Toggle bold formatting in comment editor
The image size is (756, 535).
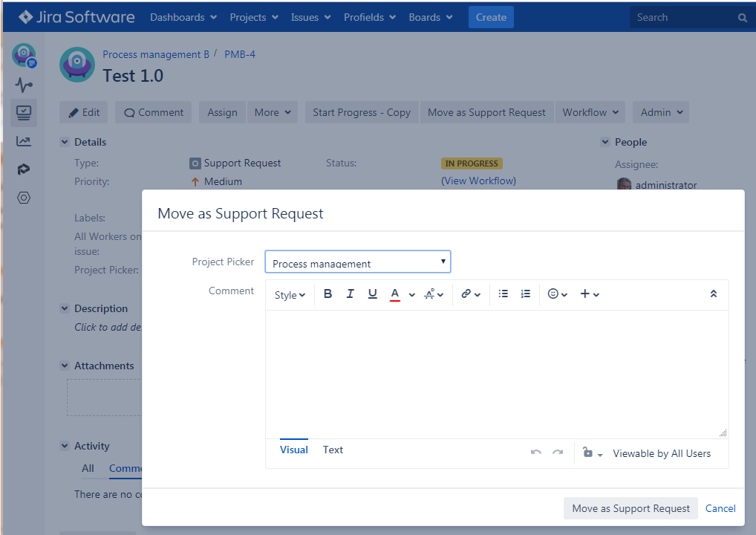(328, 294)
